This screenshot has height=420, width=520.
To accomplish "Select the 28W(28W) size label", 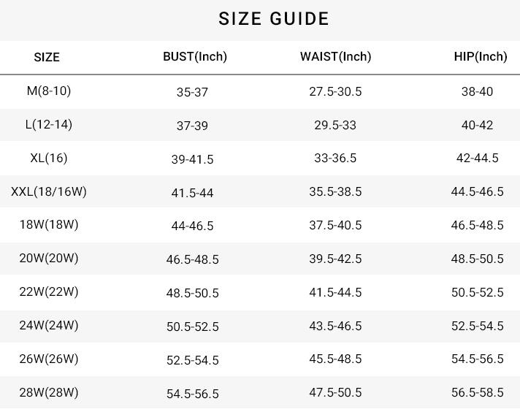I will (x=49, y=392).
